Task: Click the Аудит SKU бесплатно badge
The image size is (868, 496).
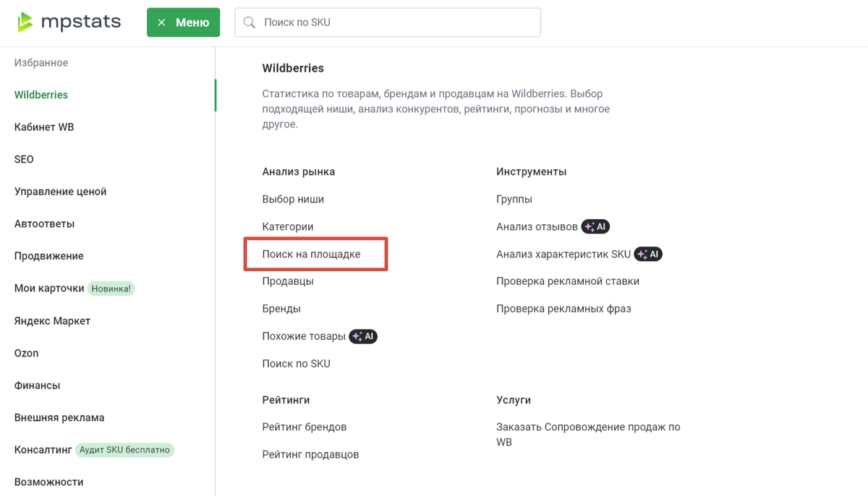Action: click(x=124, y=450)
